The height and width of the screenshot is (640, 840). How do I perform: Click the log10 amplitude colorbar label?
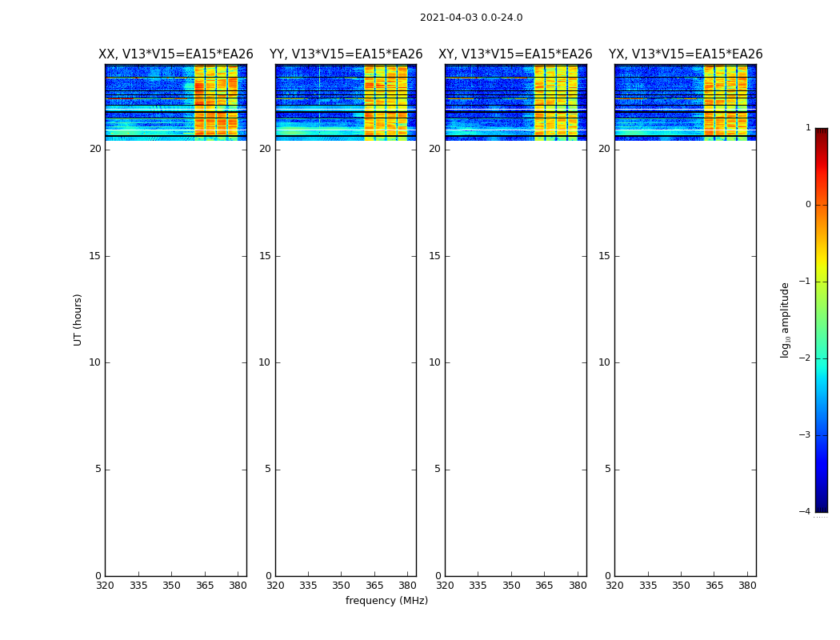(785, 319)
